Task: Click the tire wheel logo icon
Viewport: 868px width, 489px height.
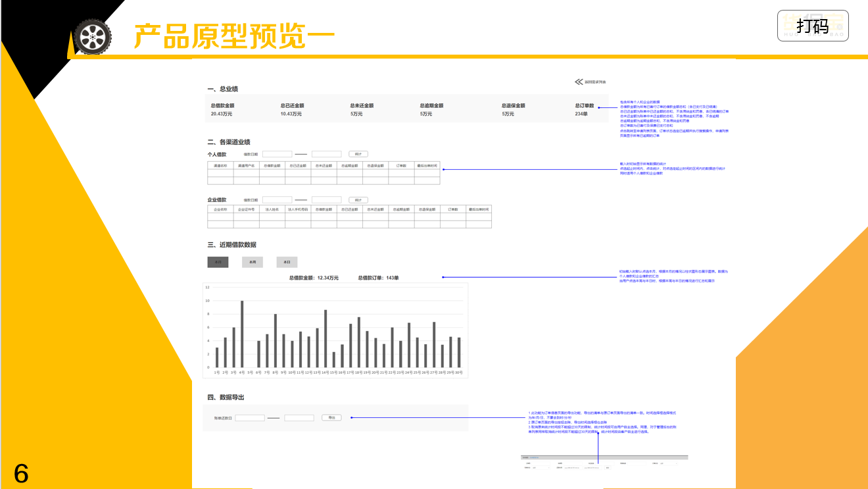Action: [92, 36]
